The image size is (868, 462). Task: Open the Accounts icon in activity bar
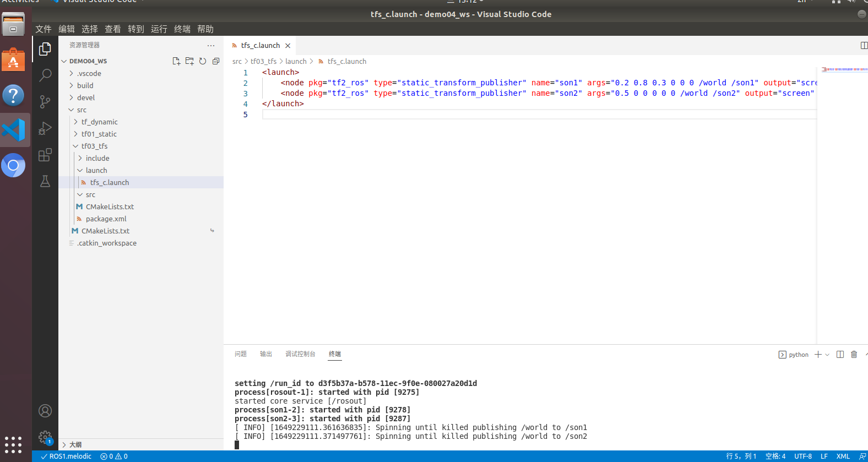45,411
